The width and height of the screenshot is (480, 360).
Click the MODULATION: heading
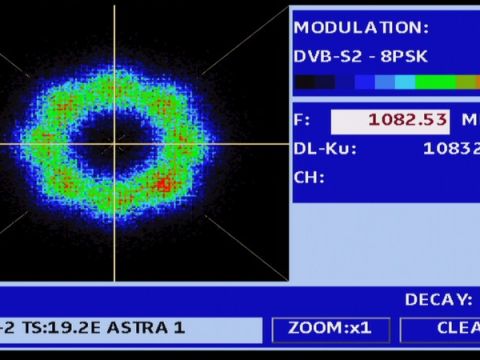(361, 28)
